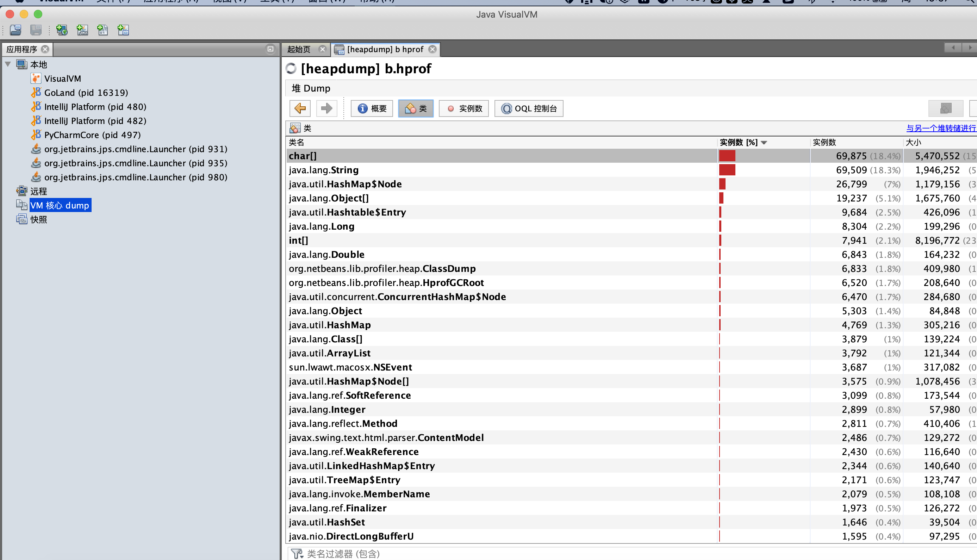Select GoLand (pid 16319) application

point(86,93)
